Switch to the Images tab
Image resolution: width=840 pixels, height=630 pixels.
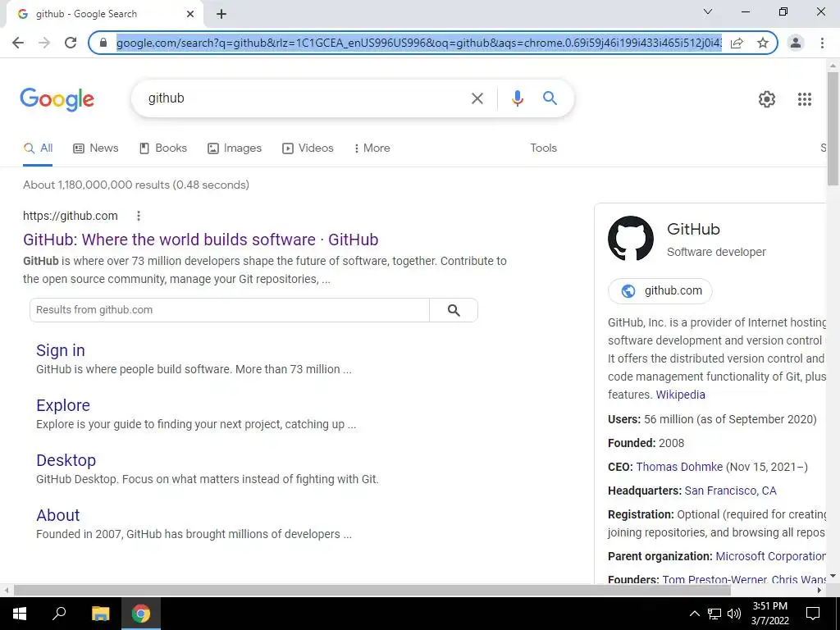point(234,148)
